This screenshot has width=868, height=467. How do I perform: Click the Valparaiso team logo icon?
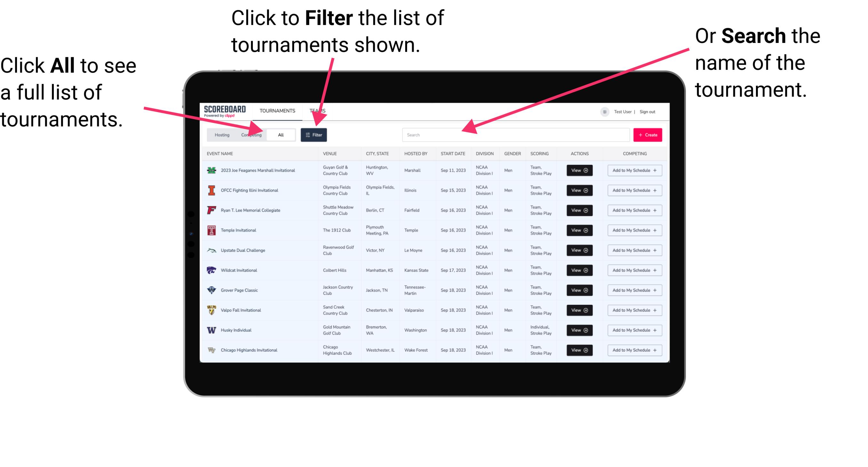(212, 310)
